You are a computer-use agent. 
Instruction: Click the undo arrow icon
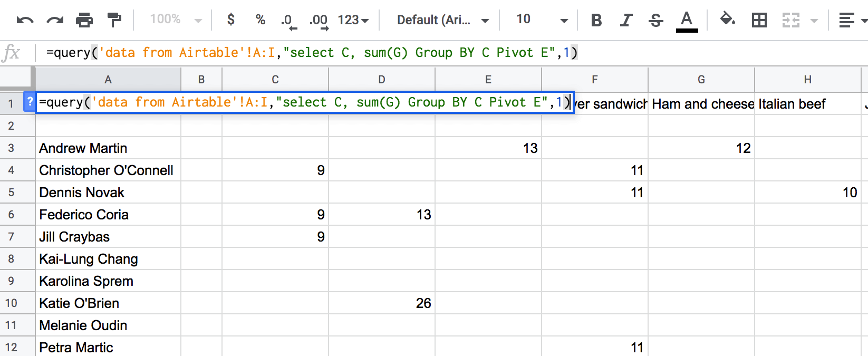point(25,20)
